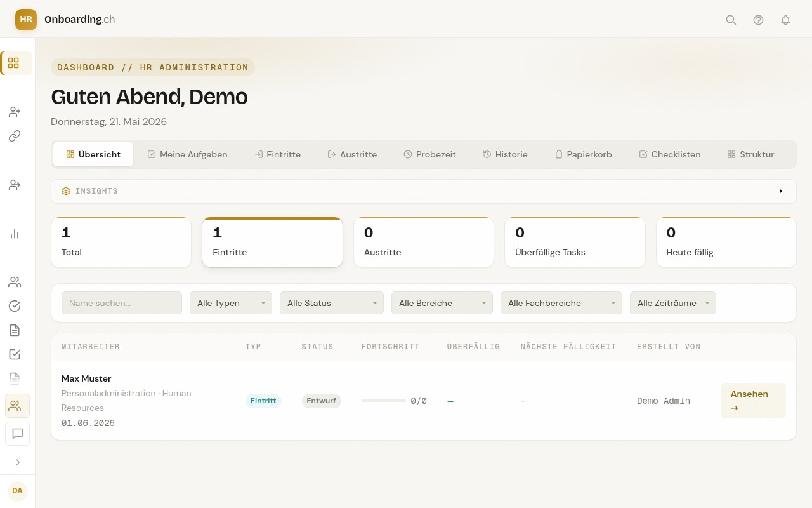Viewport: 812px width, 508px height.
Task: Click the Heute fällig stat card
Action: tap(726, 242)
